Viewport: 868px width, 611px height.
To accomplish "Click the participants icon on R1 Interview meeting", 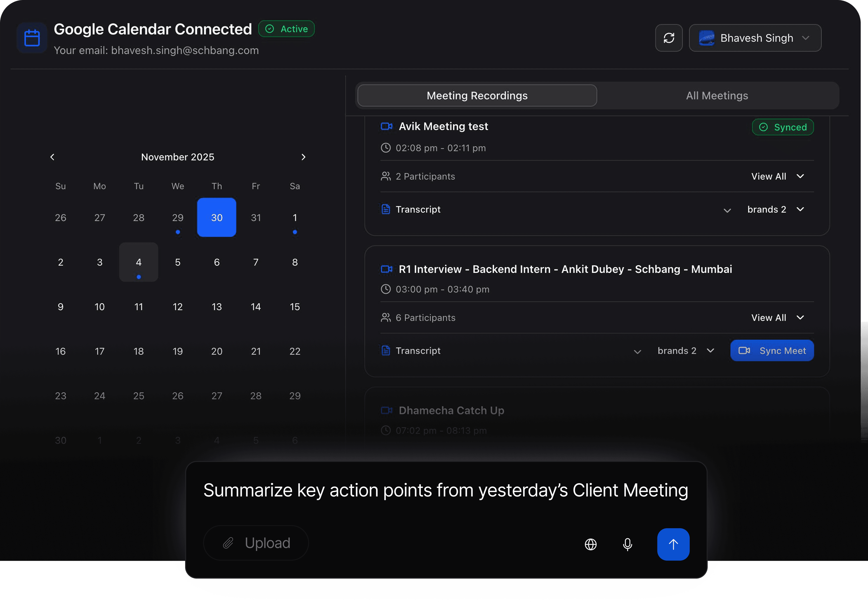I will pos(386,317).
